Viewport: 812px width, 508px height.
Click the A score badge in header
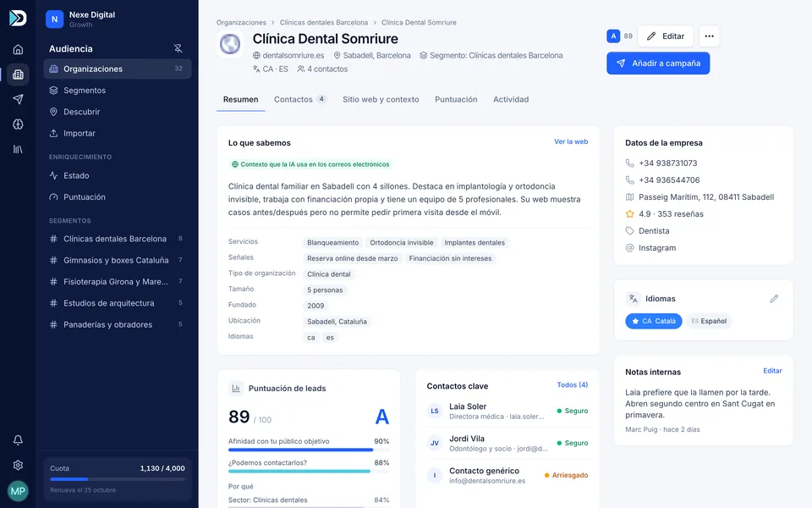pyautogui.click(x=613, y=36)
